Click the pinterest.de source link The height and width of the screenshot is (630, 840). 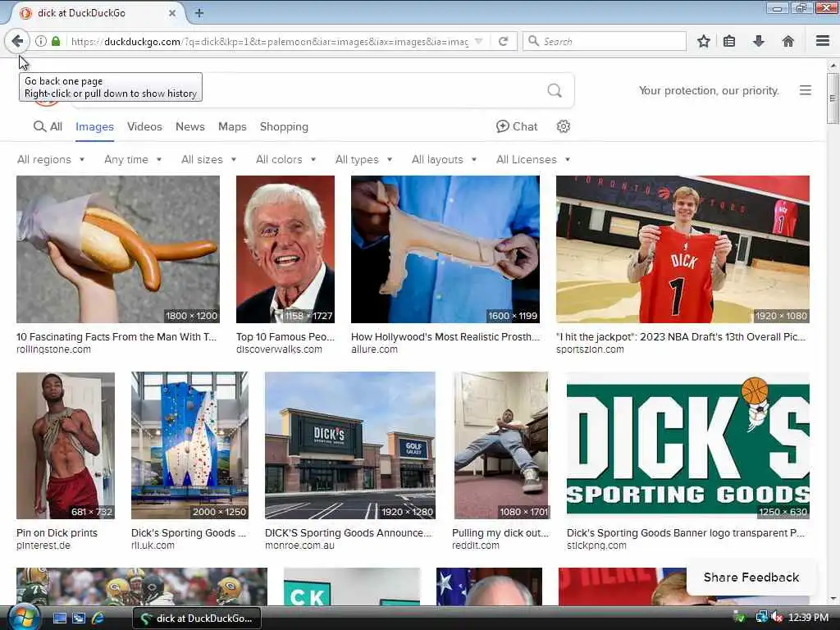tap(43, 546)
